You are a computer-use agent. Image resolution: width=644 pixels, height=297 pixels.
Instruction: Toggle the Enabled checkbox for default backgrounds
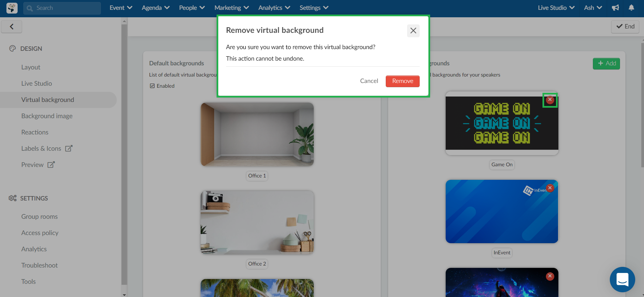pos(152,86)
